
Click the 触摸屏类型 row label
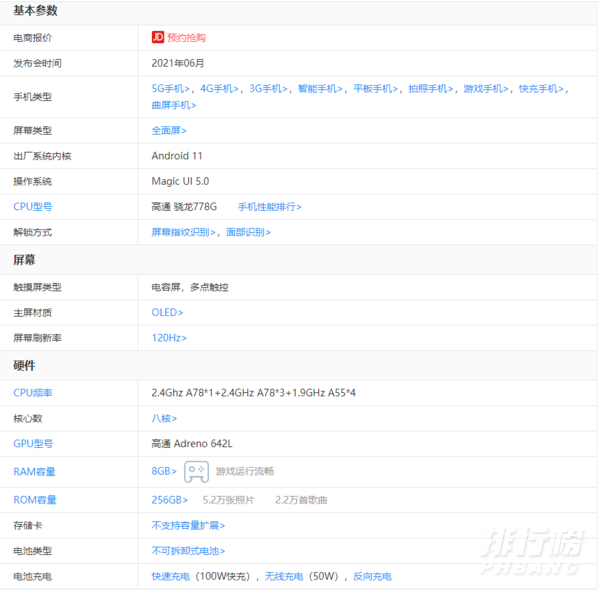click(x=38, y=287)
